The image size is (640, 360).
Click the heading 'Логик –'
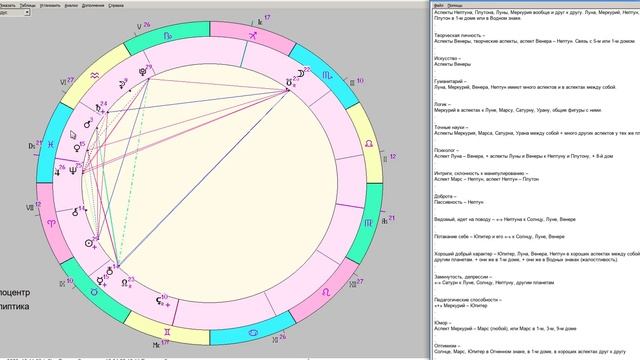442,104
